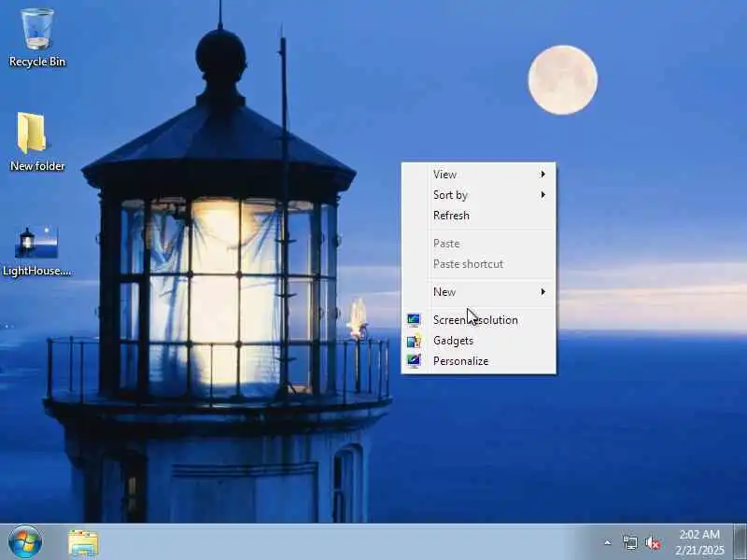This screenshot has width=747, height=560.
Task: Open the Sort by submenu
Action: click(x=479, y=195)
